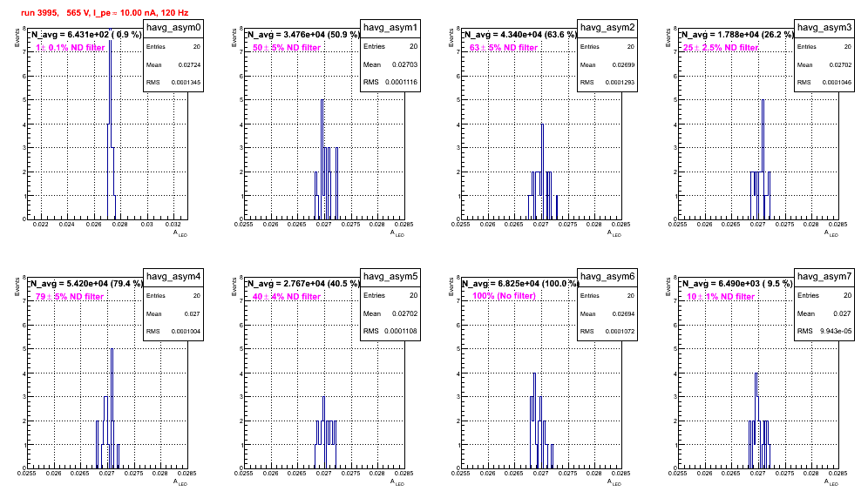Click the Entries 20 row in havg_asym6
The image size is (868, 498).
[x=607, y=296]
